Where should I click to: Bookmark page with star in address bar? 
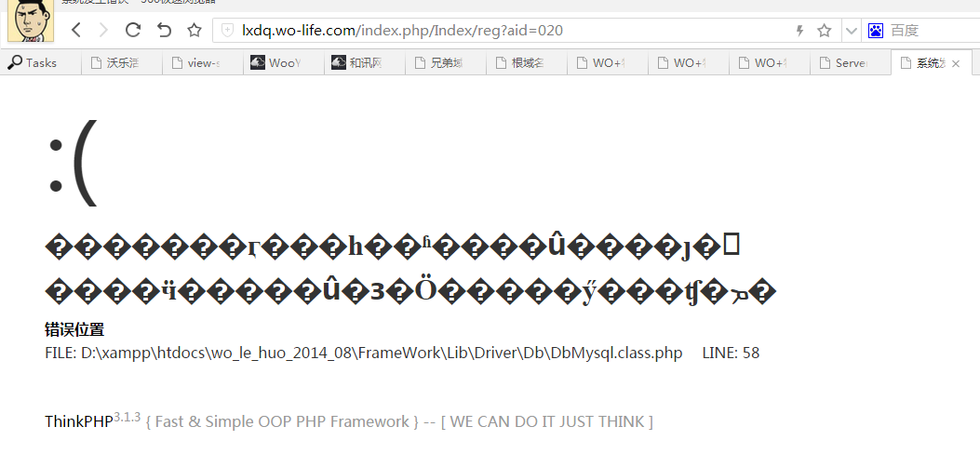pos(825,30)
